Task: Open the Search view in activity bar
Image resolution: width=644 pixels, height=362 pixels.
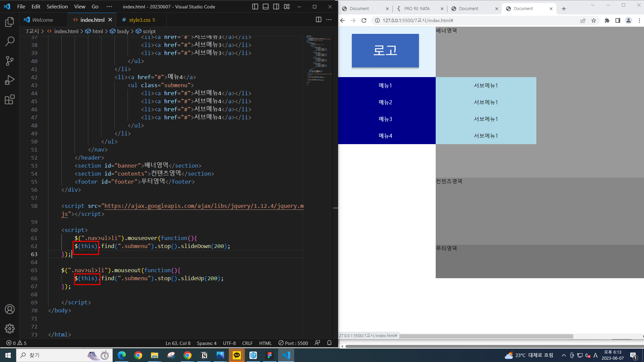Action: pyautogui.click(x=10, y=42)
